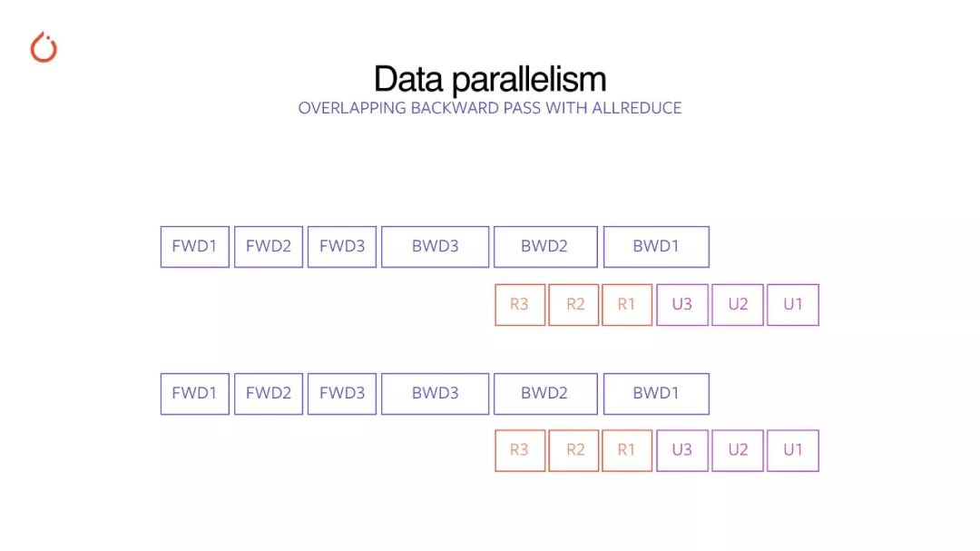980x551 pixels.
Task: Click FWD1 in the lower timeline
Action: [x=195, y=394]
